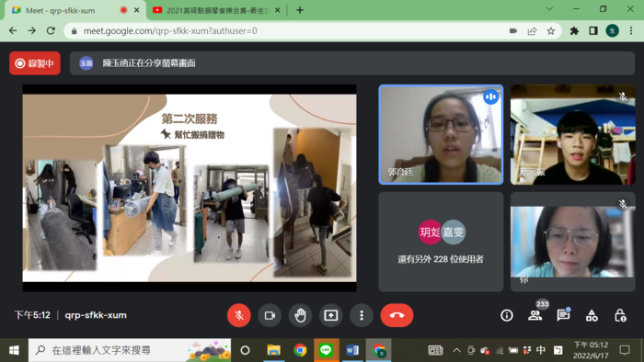644x362 pixels.
Task: Unmute the microphone in the call bar
Action: [238, 315]
